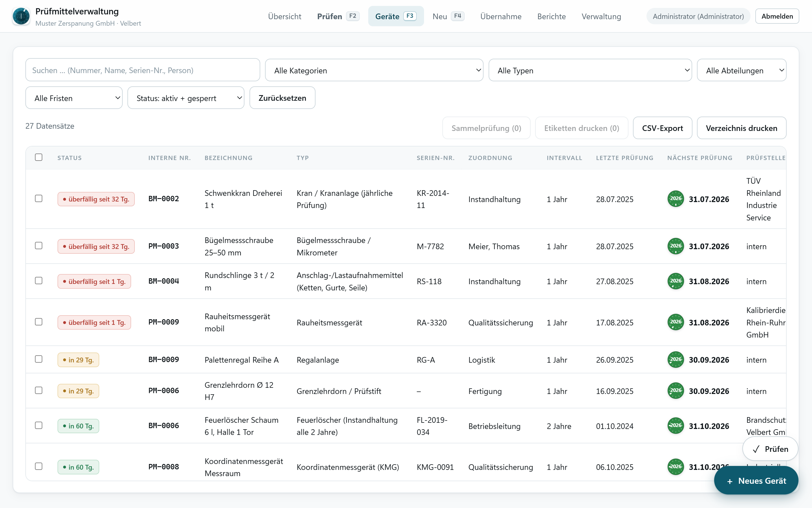The image size is (812, 508).
Task: Click the 2026 badge in the BM-0006 row
Action: (x=676, y=426)
